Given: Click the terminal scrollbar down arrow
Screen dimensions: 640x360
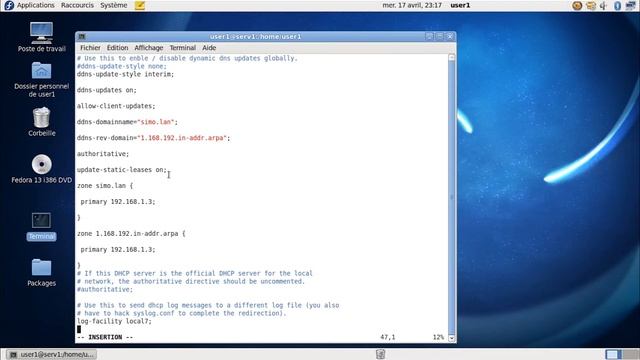Looking at the screenshot, I should pyautogui.click(x=451, y=338).
